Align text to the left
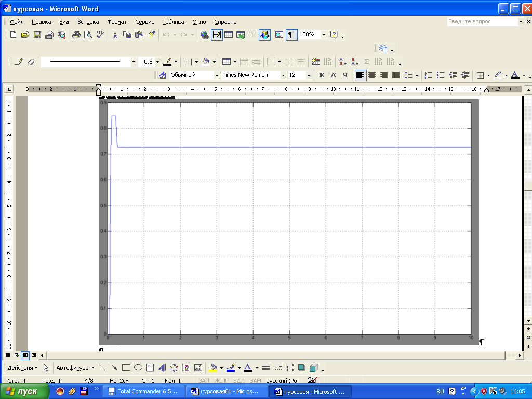Image resolution: width=532 pixels, height=399 pixels. [x=360, y=75]
